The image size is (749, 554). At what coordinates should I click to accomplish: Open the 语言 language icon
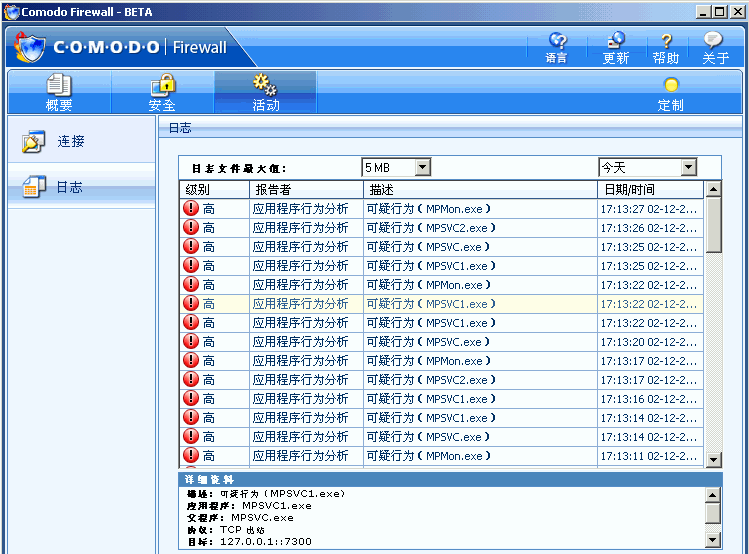click(x=557, y=48)
